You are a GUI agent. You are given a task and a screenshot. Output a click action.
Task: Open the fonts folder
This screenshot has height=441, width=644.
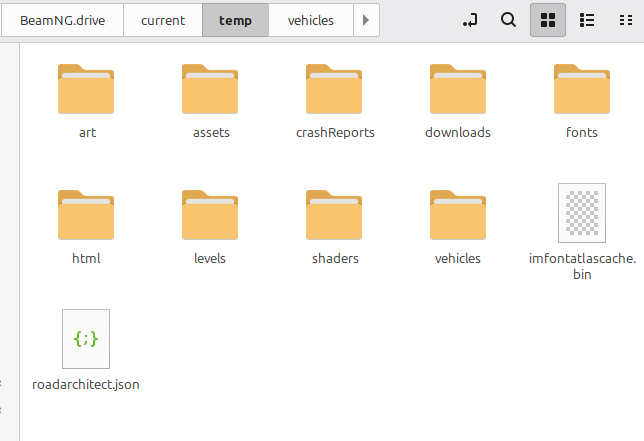tap(582, 89)
